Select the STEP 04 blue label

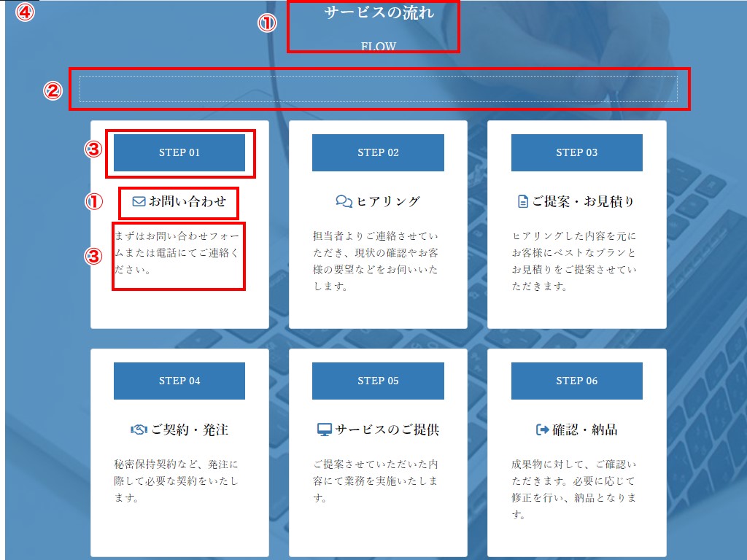click(x=179, y=381)
